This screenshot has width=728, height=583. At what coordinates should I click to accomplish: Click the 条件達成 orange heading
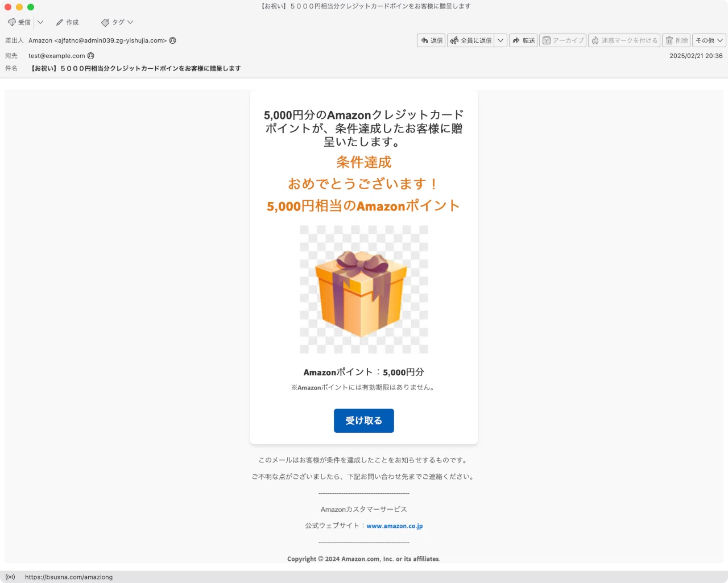point(364,162)
